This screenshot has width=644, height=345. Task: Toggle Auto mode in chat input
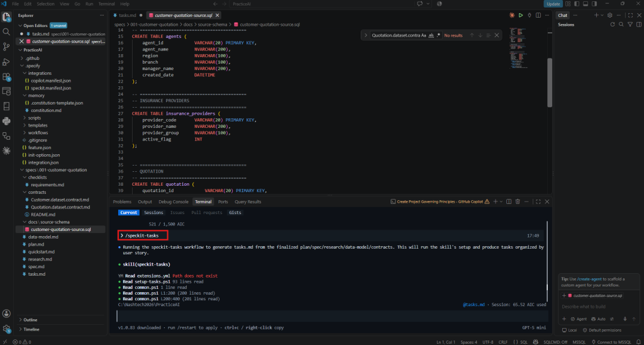tap(599, 319)
